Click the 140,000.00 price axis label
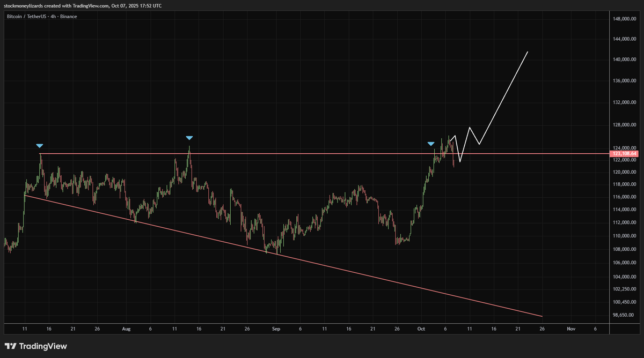The image size is (644, 358). pyautogui.click(x=624, y=59)
